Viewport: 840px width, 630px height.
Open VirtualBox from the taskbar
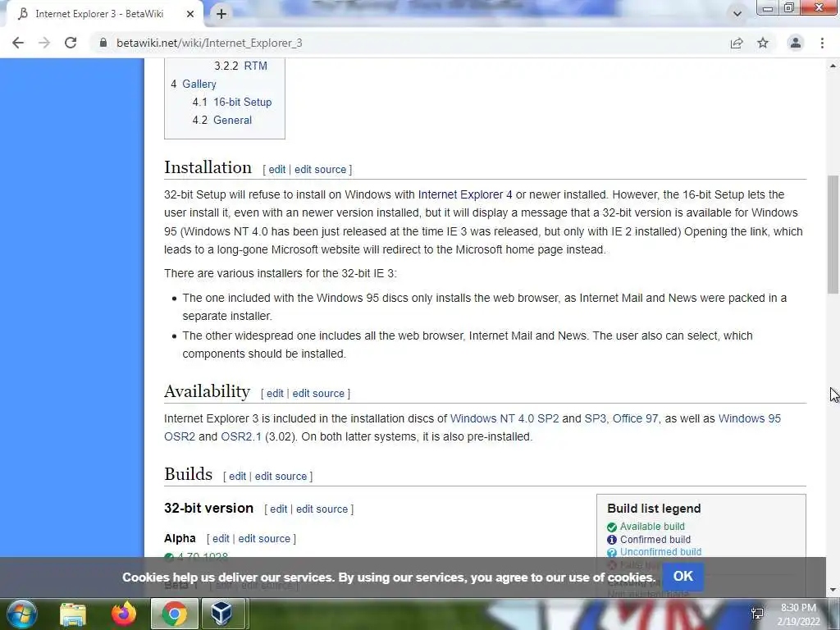coord(221,614)
